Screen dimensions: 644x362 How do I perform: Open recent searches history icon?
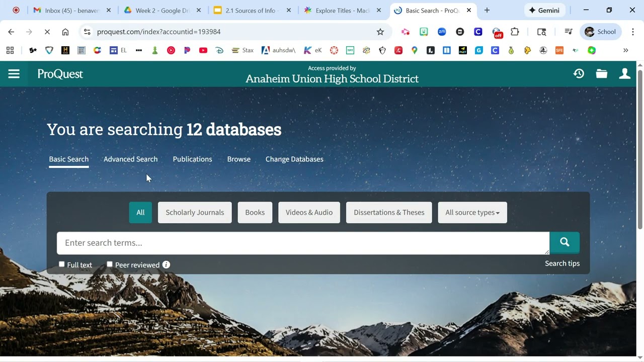pyautogui.click(x=579, y=74)
